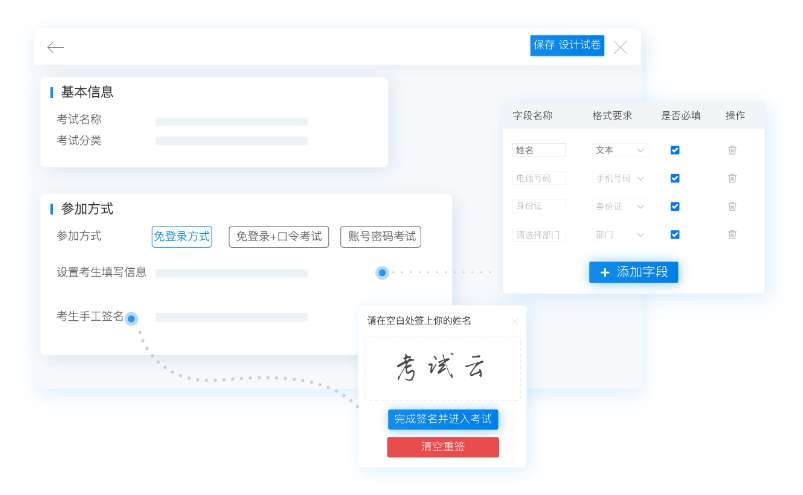Toggle required checkbox for 电话号码
This screenshot has height=495, width=803.
click(675, 178)
